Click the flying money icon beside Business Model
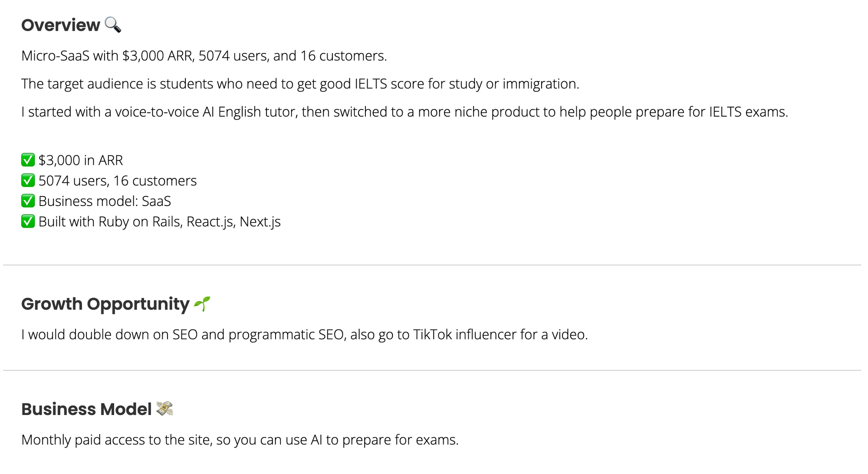 pos(164,409)
